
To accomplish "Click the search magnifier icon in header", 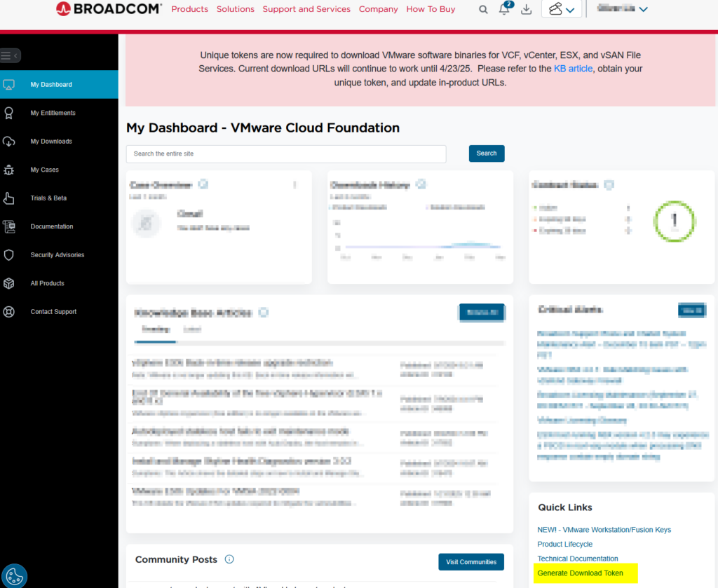I will click(483, 10).
